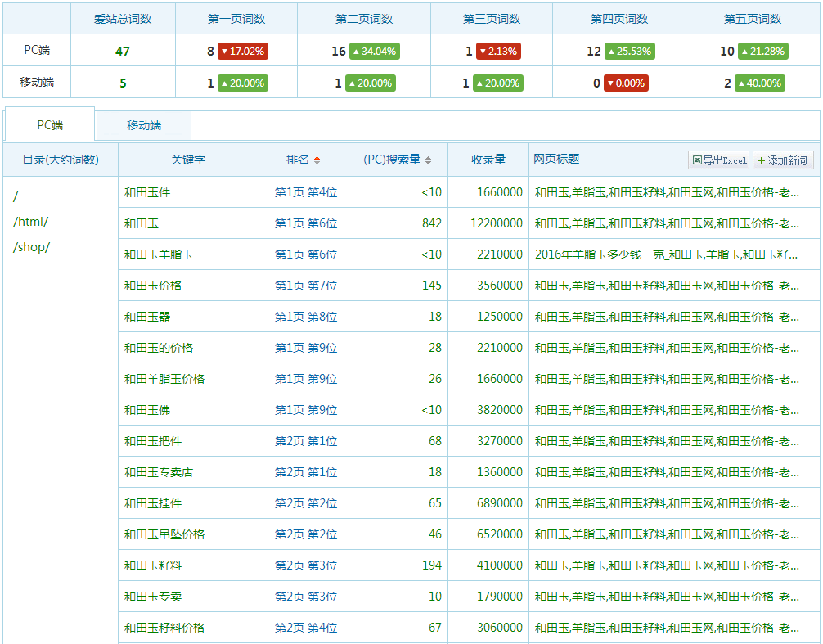The image size is (823, 644).
Task: Click the red 17.02% change badge
Action: point(243,52)
